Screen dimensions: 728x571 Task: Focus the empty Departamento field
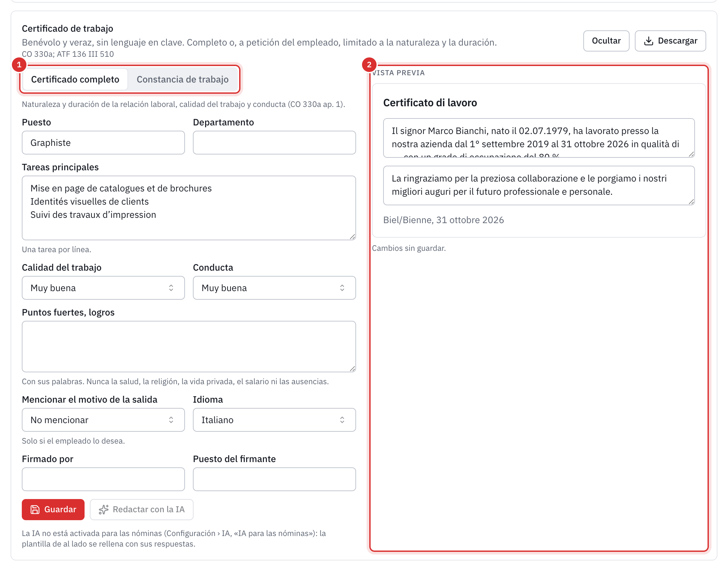coord(274,143)
